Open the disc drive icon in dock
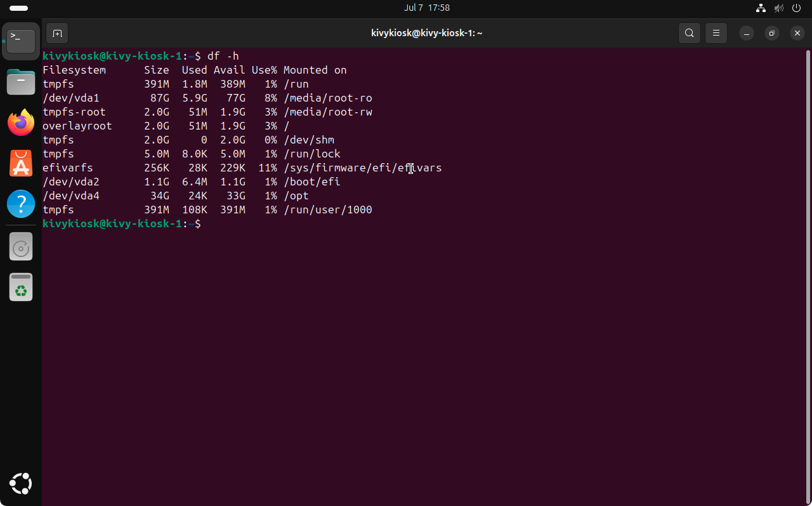Viewport: 812px width, 506px height. (21, 247)
